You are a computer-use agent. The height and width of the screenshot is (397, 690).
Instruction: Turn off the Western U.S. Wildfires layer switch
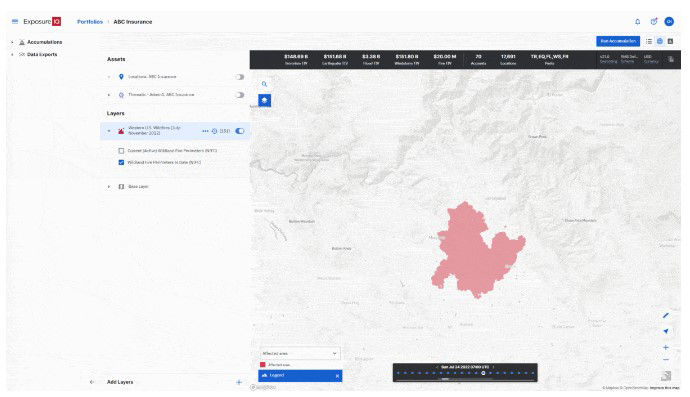tap(239, 131)
